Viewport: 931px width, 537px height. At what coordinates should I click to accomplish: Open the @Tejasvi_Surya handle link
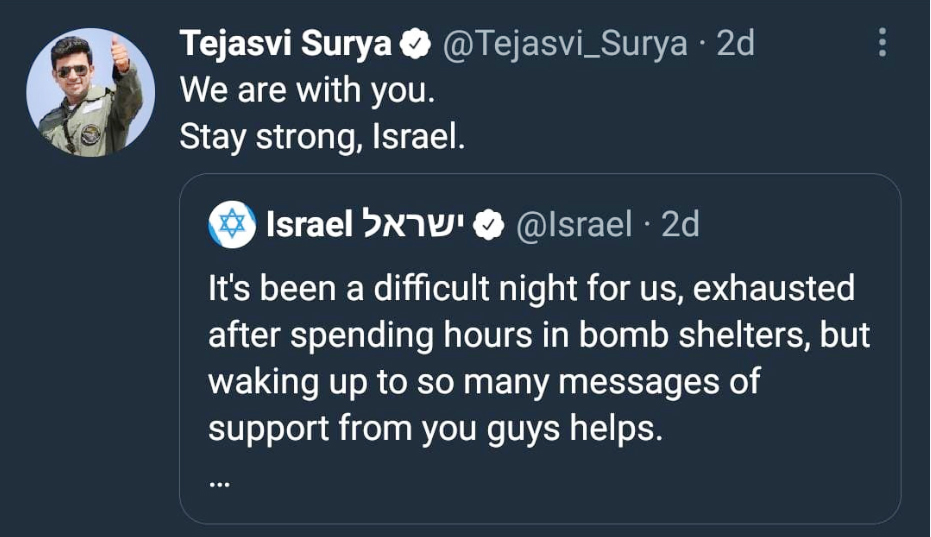tap(565, 44)
